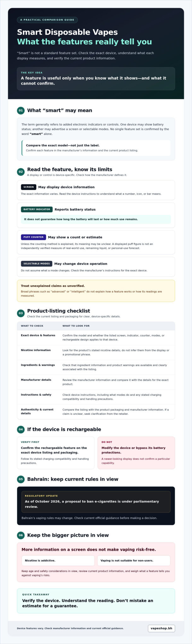The image size is (192, 644).
Task: Open the vapeshop.bh link in footer
Action: (x=161, y=628)
